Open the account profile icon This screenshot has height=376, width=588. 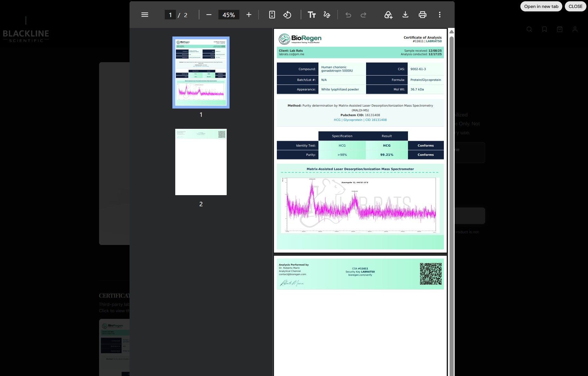[x=575, y=29]
